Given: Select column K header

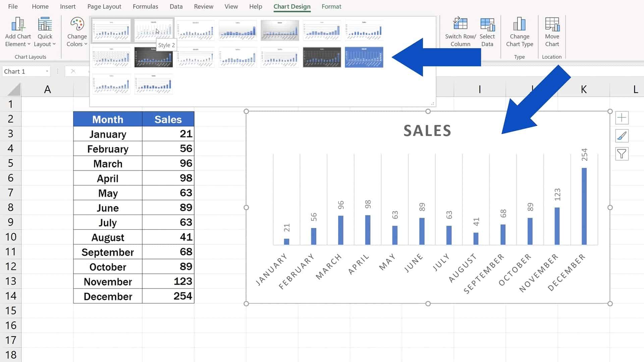Looking at the screenshot, I should (584, 89).
